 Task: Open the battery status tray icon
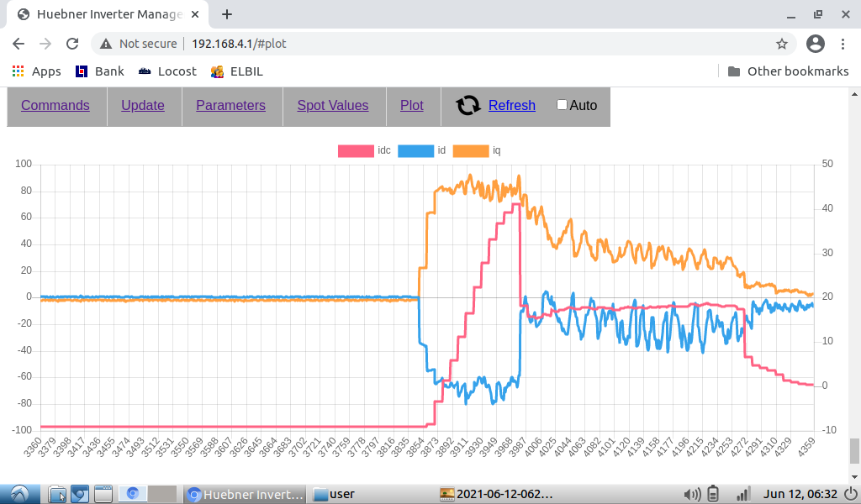[x=714, y=494]
